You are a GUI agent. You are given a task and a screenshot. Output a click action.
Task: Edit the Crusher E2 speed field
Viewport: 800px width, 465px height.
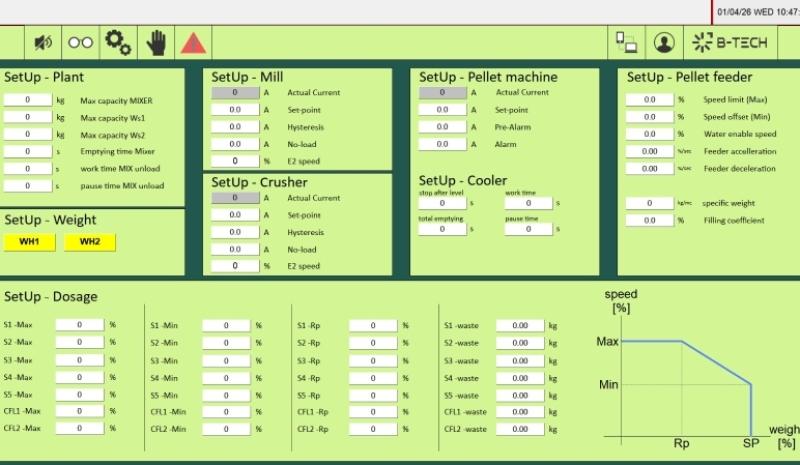[x=235, y=266]
